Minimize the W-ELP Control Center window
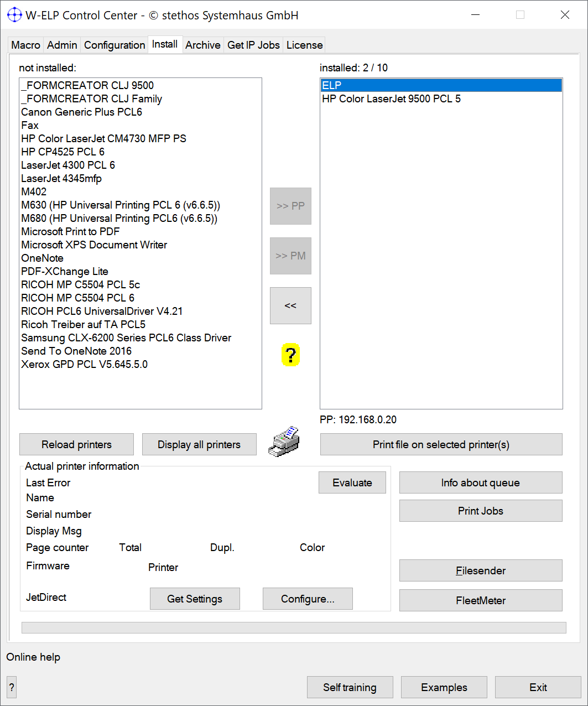 tap(476, 15)
